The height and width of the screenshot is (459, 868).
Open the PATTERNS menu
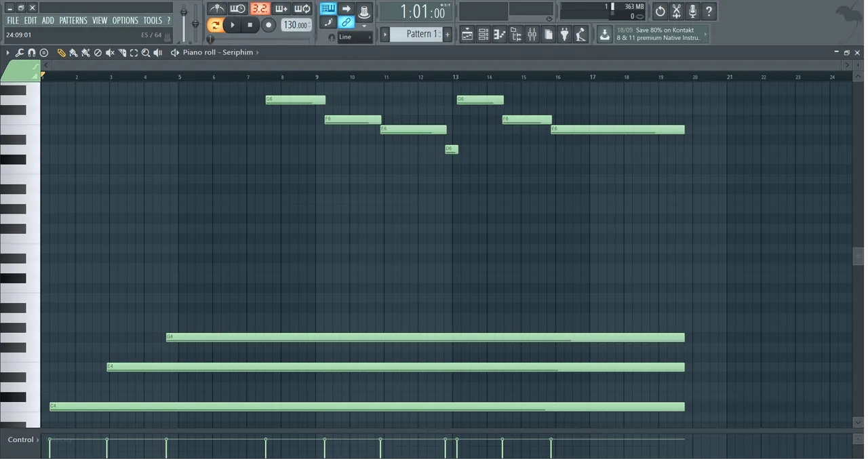pos(73,20)
